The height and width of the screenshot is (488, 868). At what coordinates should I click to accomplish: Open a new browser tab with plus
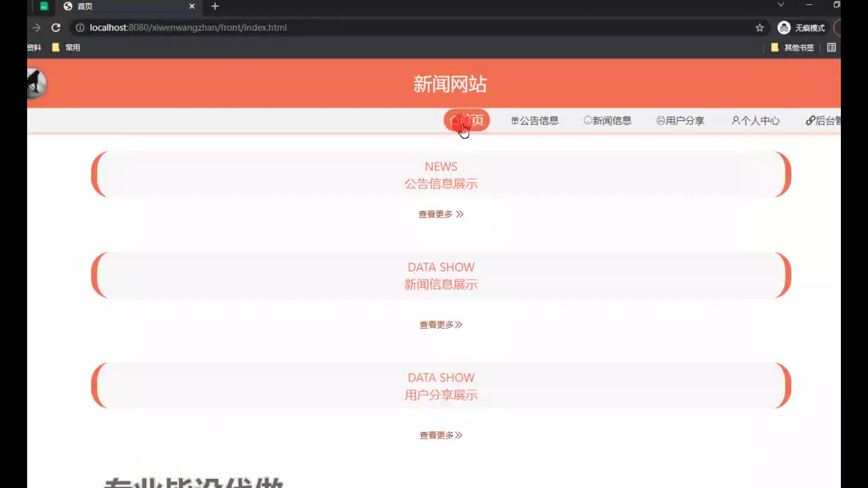pos(215,6)
